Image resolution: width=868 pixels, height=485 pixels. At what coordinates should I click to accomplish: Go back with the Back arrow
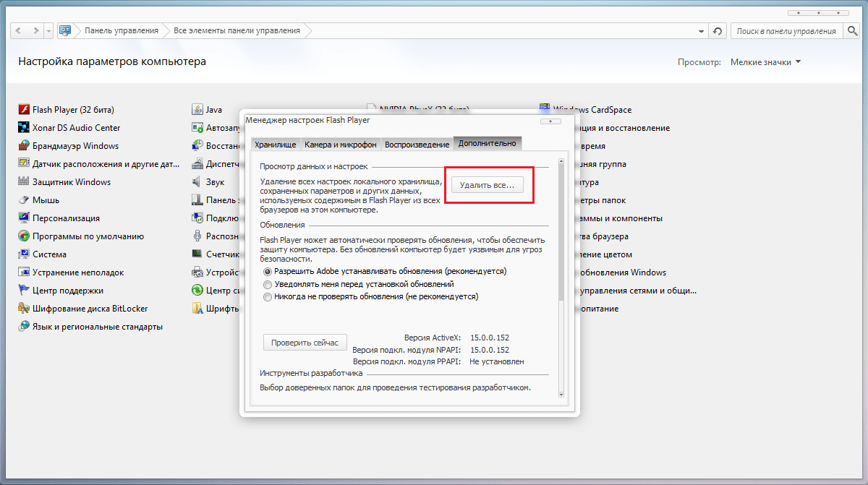pos(17,31)
